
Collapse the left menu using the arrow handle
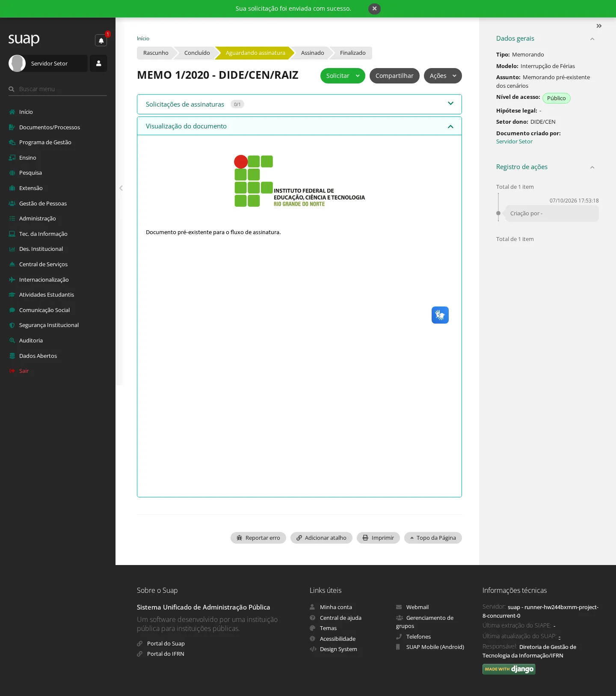[121, 188]
